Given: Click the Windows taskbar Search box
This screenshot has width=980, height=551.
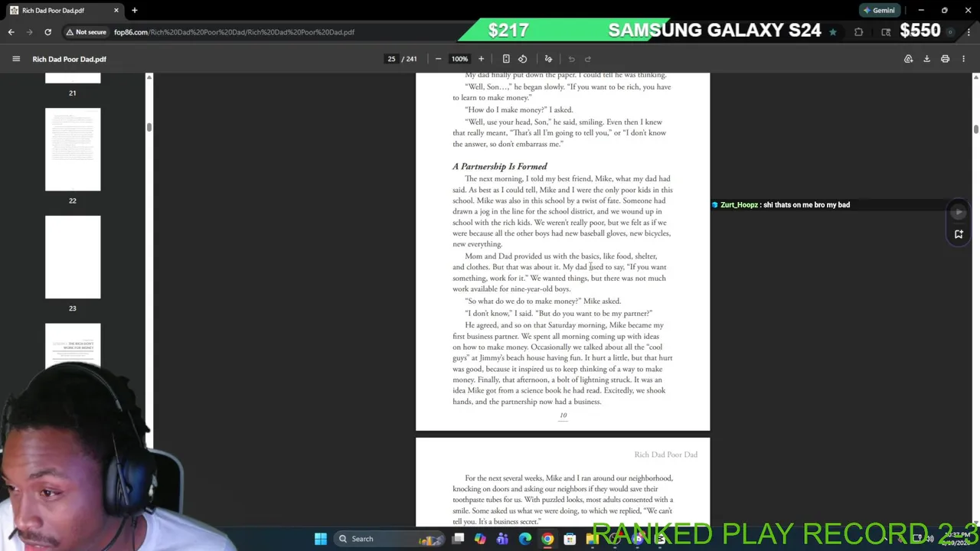Looking at the screenshot, I should (390, 539).
